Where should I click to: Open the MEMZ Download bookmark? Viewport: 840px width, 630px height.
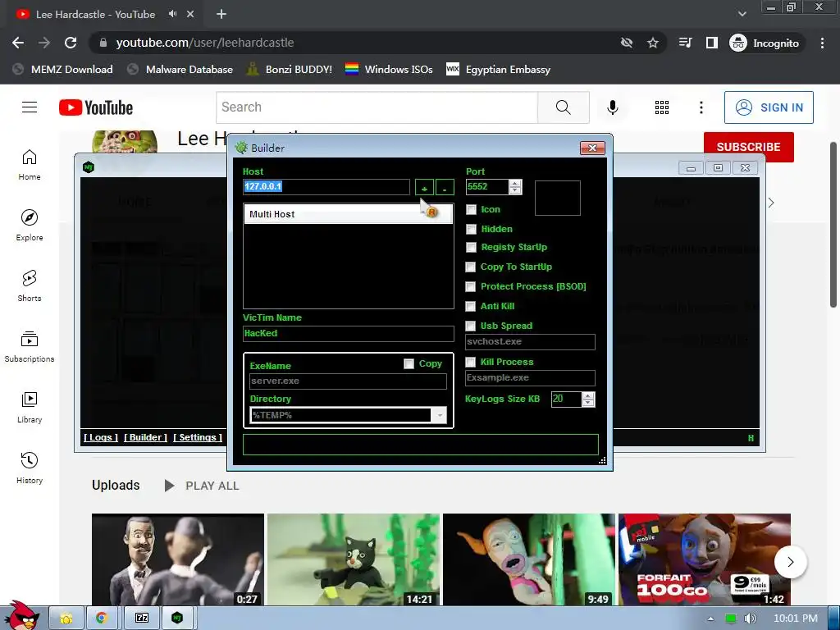point(62,70)
